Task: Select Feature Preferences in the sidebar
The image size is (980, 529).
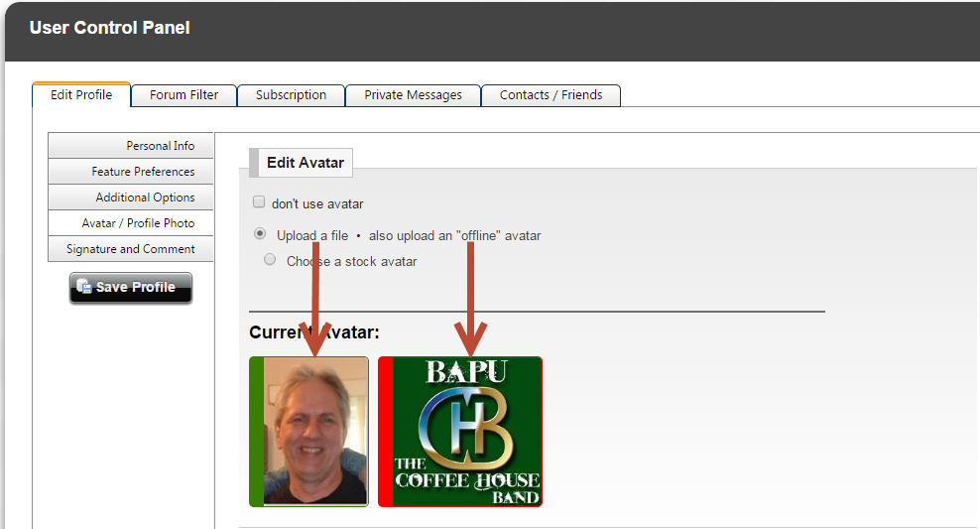Action: (x=131, y=172)
